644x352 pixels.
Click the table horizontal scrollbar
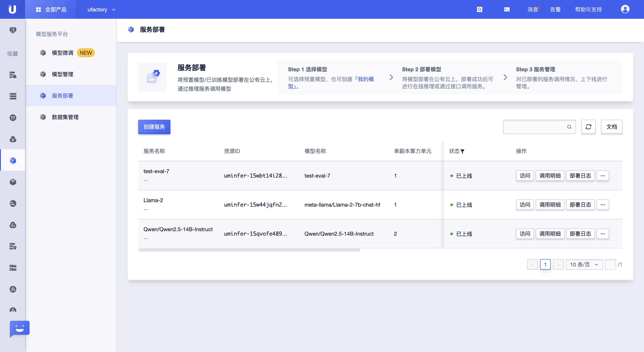[x=249, y=250]
